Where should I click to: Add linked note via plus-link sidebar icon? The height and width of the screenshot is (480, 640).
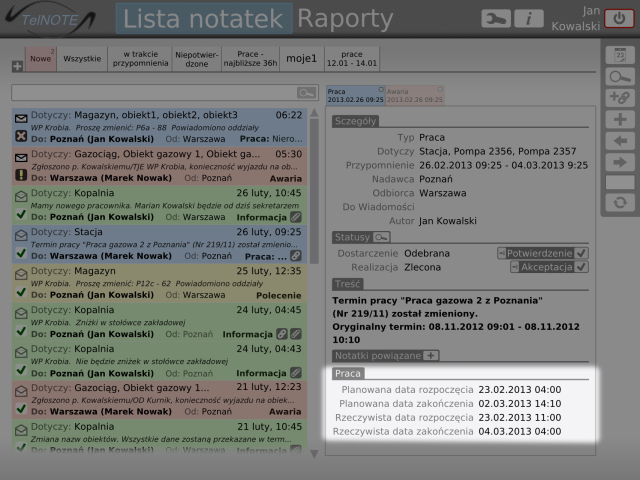pos(620,98)
